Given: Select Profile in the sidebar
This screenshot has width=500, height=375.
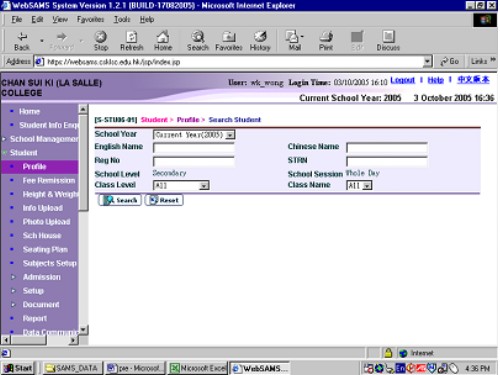Looking at the screenshot, I should click(34, 166).
